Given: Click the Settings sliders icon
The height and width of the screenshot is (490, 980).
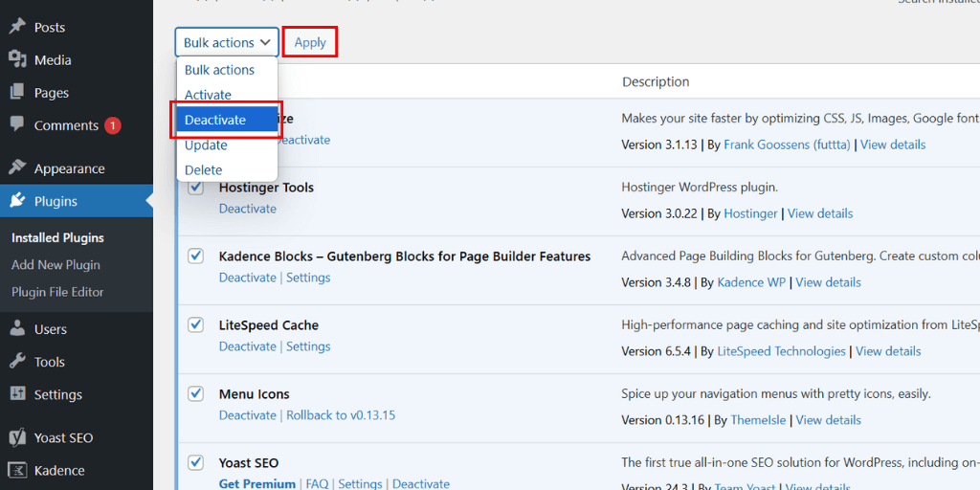Looking at the screenshot, I should point(17,393).
